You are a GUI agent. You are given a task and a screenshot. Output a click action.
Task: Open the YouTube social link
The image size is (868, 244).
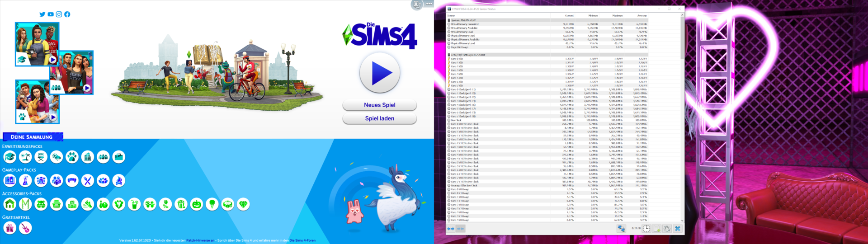pos(51,14)
